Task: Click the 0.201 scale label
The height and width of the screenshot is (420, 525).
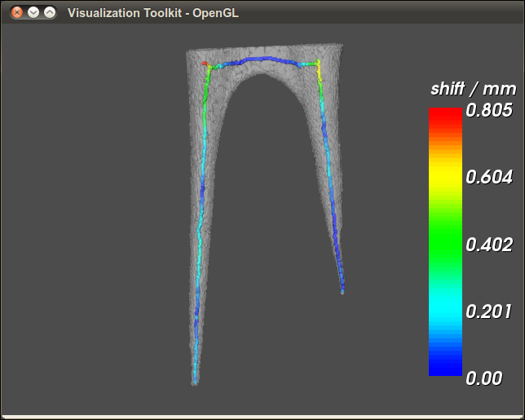Action: (488, 311)
